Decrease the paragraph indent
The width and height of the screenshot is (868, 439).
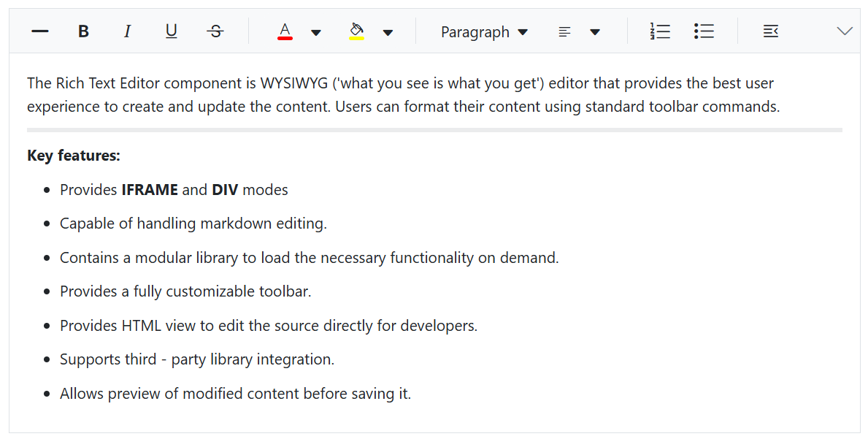pyautogui.click(x=770, y=31)
